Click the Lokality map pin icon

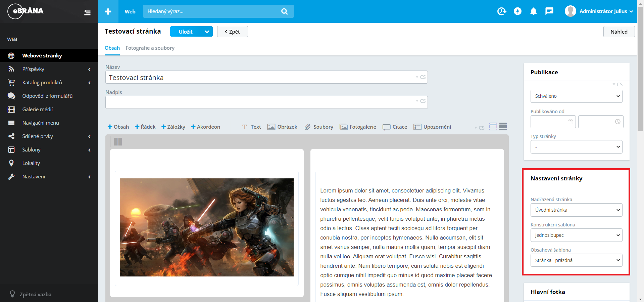coord(11,163)
